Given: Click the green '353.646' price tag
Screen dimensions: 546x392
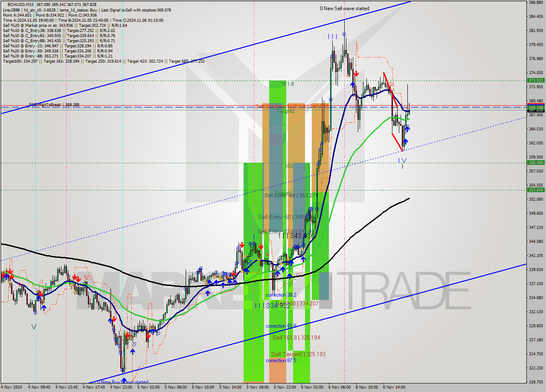Looking at the screenshot, I should click(536, 190).
